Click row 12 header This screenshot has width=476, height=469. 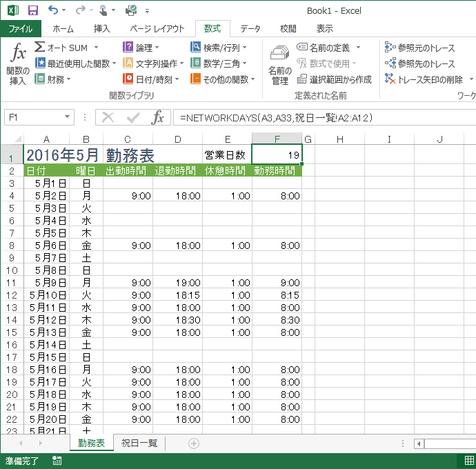[12, 295]
